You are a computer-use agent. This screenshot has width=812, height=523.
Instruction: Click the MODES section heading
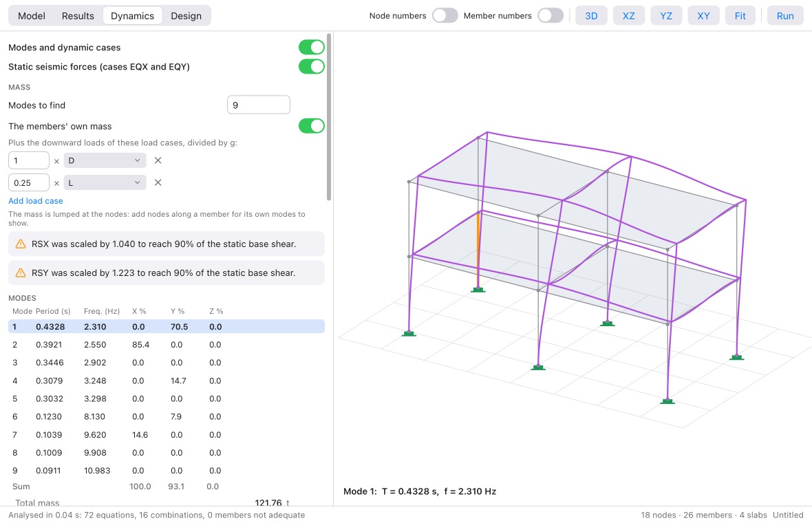pyautogui.click(x=22, y=298)
